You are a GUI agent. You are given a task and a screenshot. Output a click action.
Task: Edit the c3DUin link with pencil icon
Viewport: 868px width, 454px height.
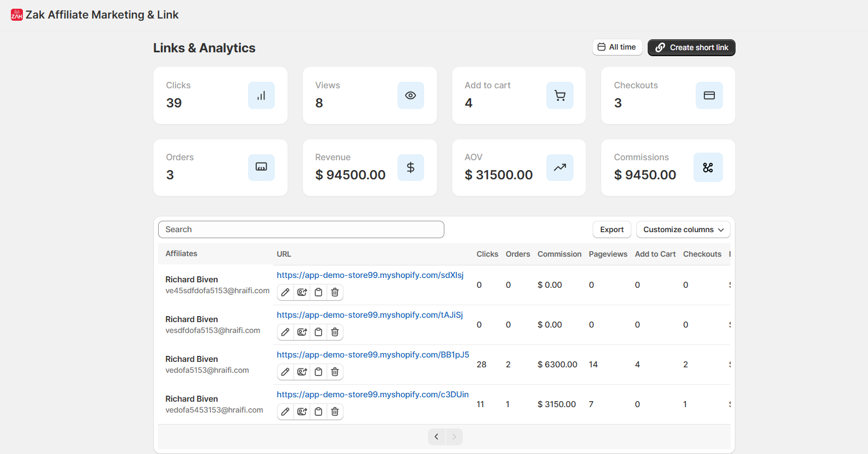click(x=285, y=411)
